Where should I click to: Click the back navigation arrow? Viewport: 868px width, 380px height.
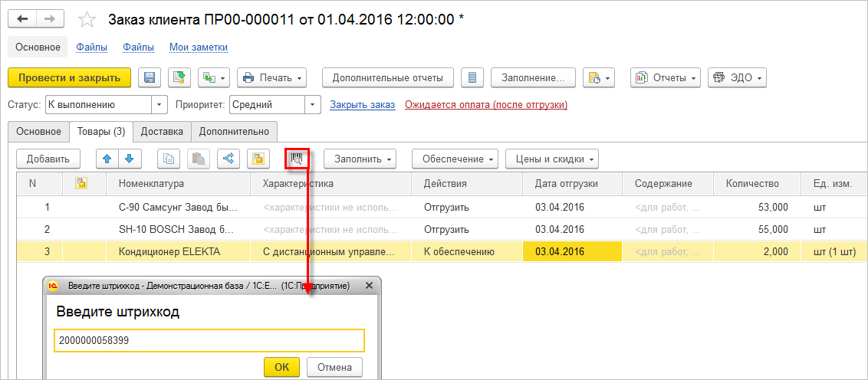pyautogui.click(x=22, y=19)
